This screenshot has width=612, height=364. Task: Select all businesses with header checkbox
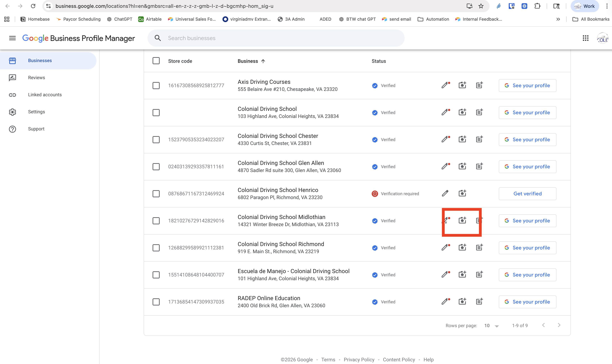click(156, 61)
